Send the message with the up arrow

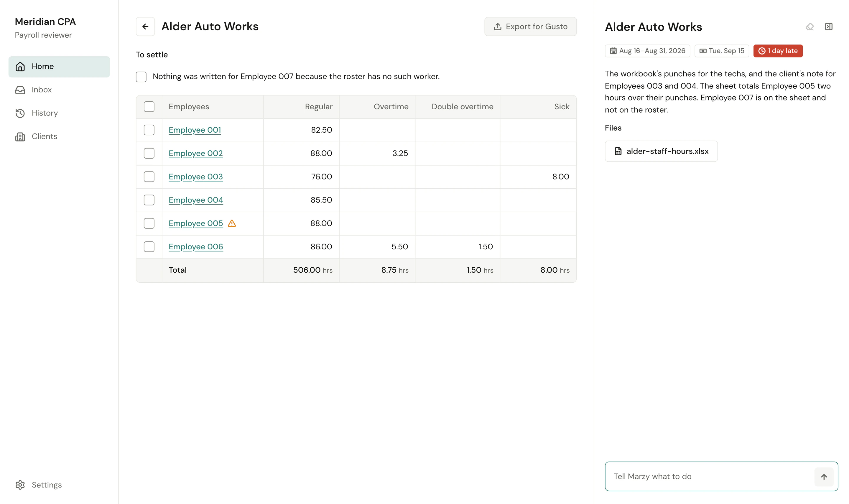point(824,477)
